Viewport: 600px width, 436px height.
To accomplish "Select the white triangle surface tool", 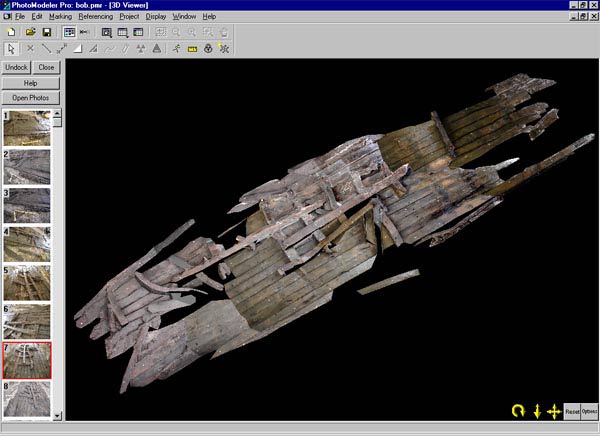I will point(78,49).
